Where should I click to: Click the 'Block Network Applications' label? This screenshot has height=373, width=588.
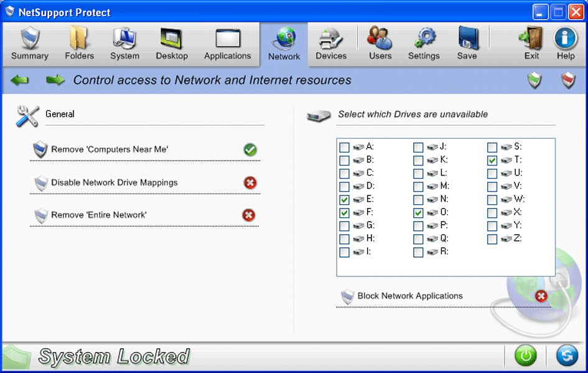(x=410, y=296)
